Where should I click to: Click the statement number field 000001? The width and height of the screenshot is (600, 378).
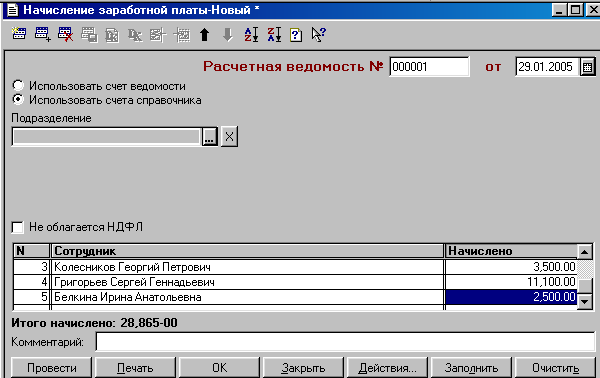tap(429, 67)
